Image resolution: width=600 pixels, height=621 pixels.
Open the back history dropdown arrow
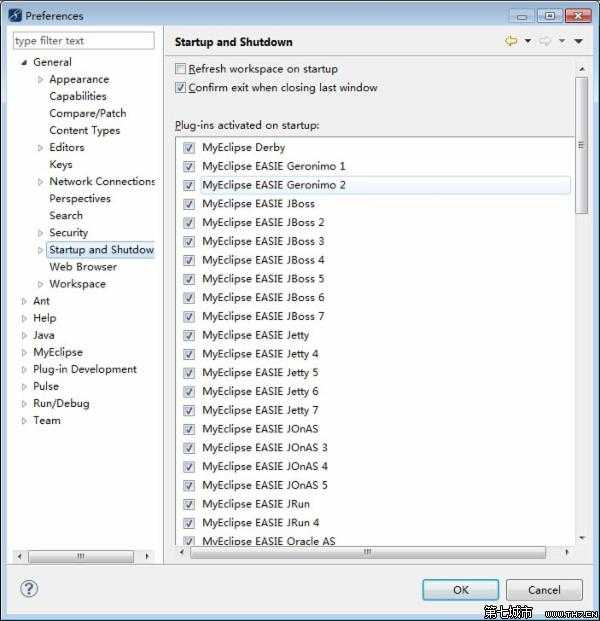527,41
